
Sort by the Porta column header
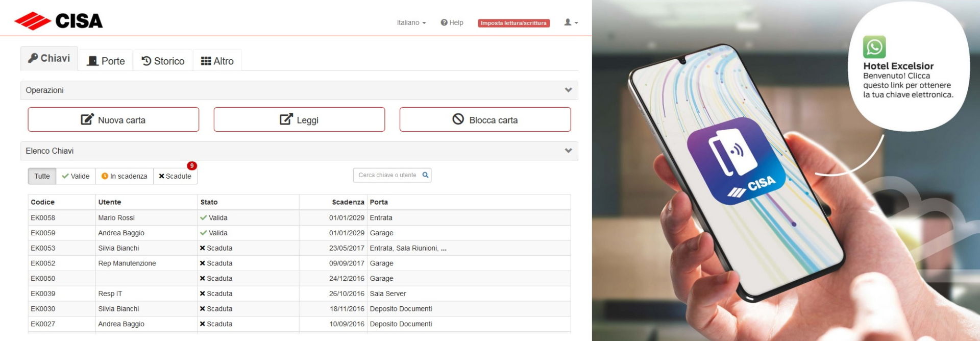pos(379,202)
